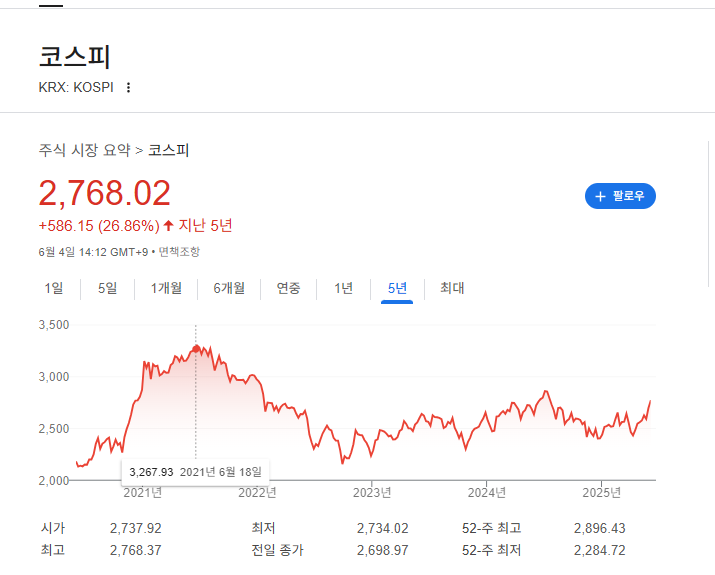
Task: Click the 2025년 axis label on chart
Action: [x=601, y=492]
